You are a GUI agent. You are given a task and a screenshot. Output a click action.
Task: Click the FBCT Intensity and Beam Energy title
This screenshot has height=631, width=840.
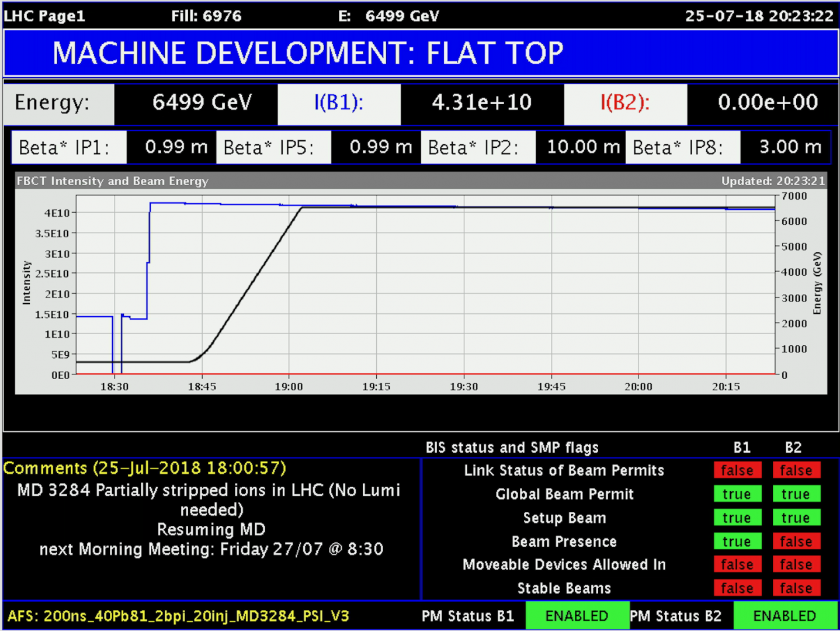click(112, 181)
